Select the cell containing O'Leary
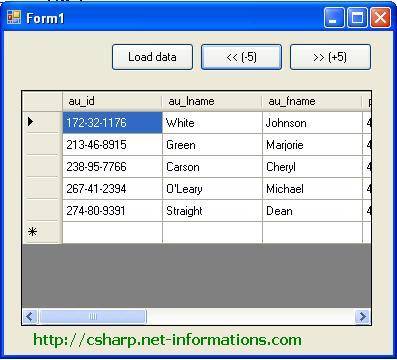Screen dimensions: 397x360 [212, 189]
